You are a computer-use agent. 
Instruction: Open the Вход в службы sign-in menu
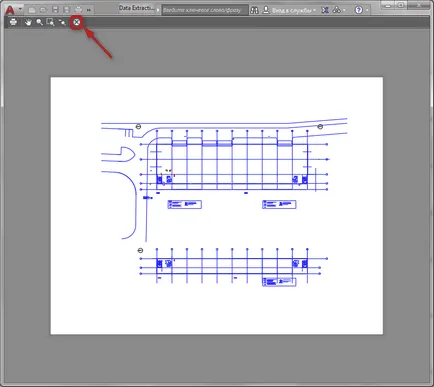pyautogui.click(x=289, y=10)
